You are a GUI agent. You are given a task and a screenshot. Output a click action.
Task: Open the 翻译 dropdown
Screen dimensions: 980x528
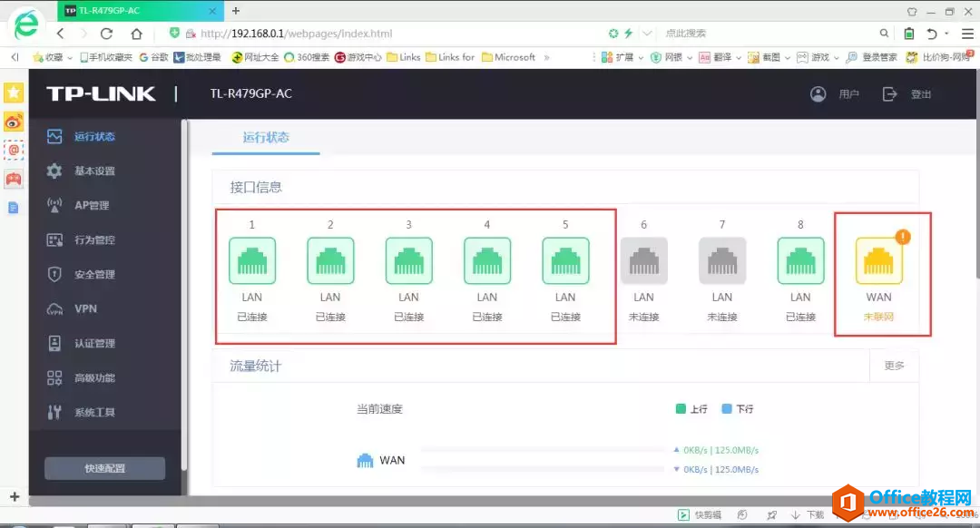(720, 57)
